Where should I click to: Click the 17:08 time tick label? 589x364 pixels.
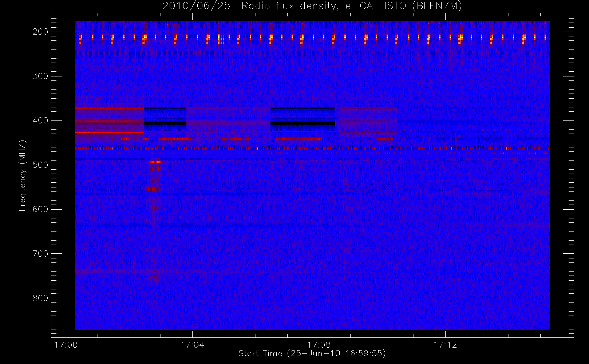pos(319,345)
